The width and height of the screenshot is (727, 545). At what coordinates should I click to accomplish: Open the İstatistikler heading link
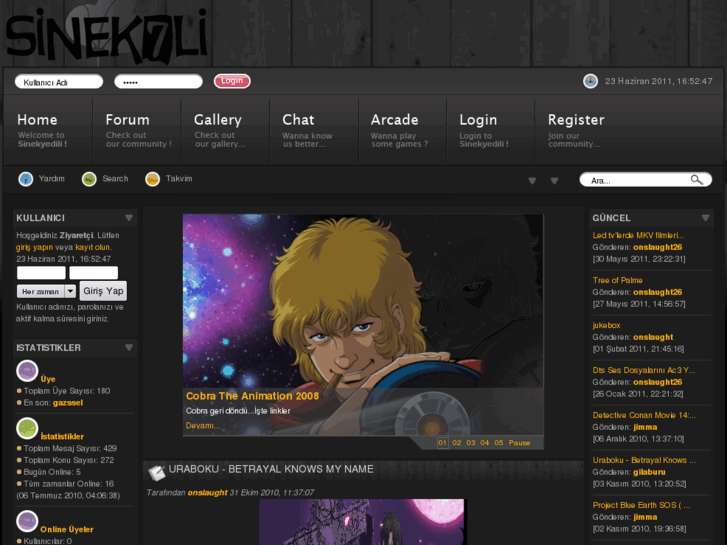point(62,436)
